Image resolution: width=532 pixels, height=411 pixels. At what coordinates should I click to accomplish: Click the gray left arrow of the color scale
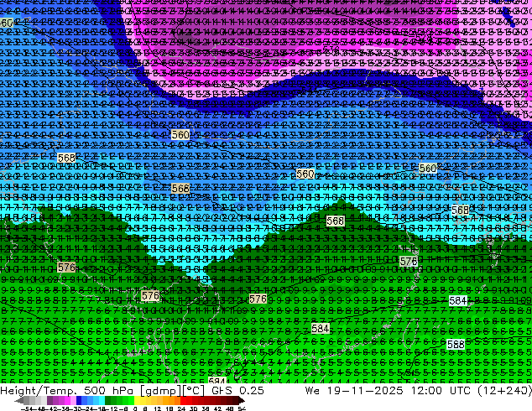tap(19, 400)
